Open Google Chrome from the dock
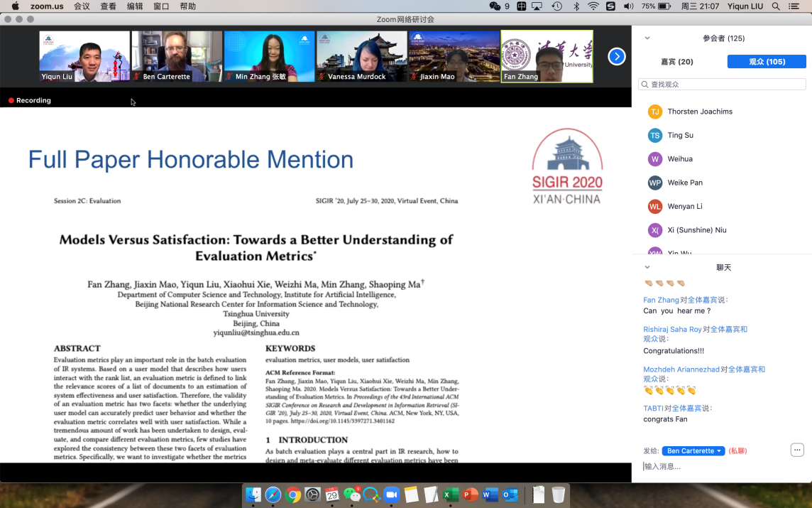This screenshot has width=812, height=508. pyautogui.click(x=293, y=495)
